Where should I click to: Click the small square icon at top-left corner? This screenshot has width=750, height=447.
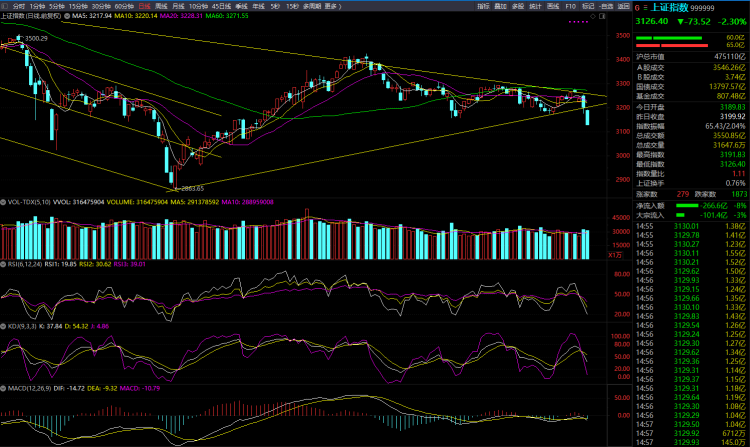coord(5,6)
